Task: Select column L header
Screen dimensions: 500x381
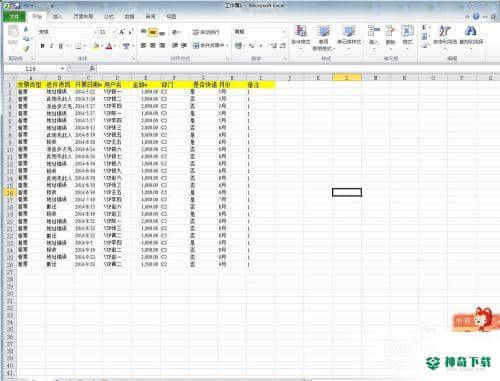Action: tap(347, 78)
